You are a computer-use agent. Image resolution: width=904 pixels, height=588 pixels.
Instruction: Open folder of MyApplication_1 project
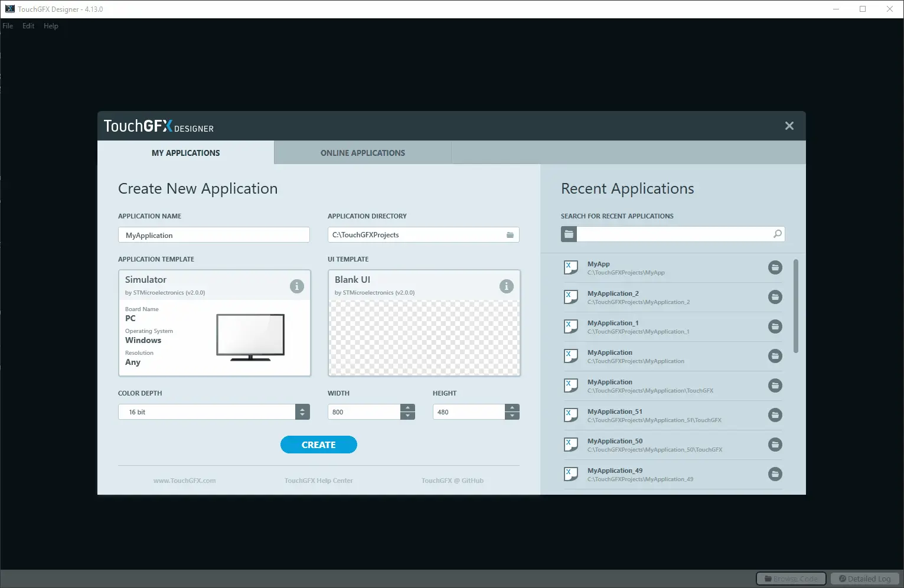[x=775, y=326]
